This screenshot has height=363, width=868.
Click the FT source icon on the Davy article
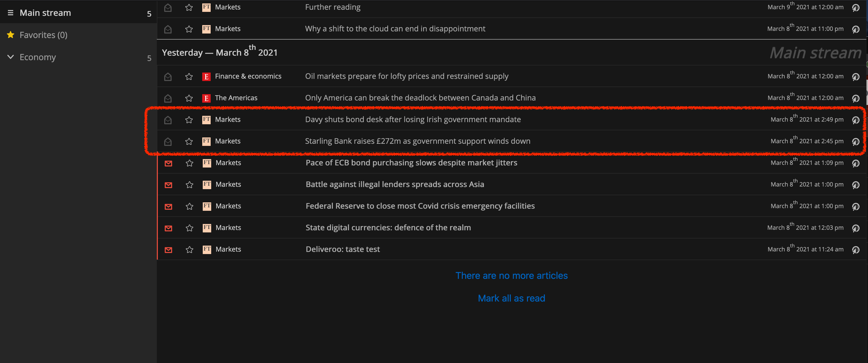[x=206, y=120]
